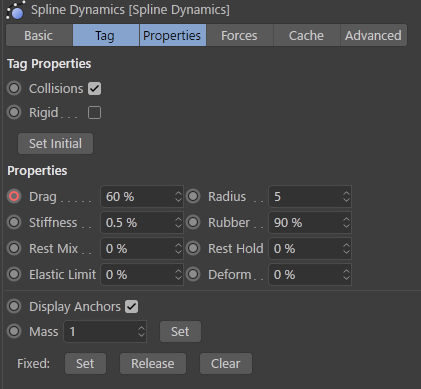Click the Collisions keyframe animation dot
This screenshot has width=421, height=389.
14,88
